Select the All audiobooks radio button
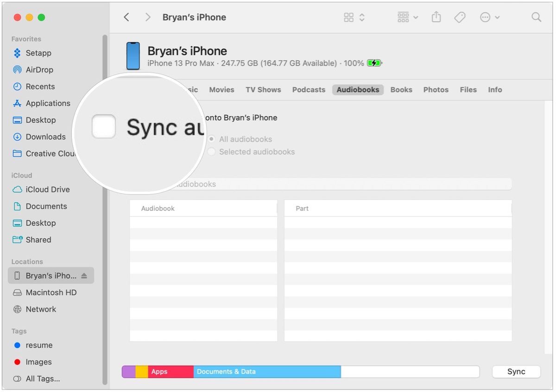The width and height of the screenshot is (556, 392). [212, 139]
